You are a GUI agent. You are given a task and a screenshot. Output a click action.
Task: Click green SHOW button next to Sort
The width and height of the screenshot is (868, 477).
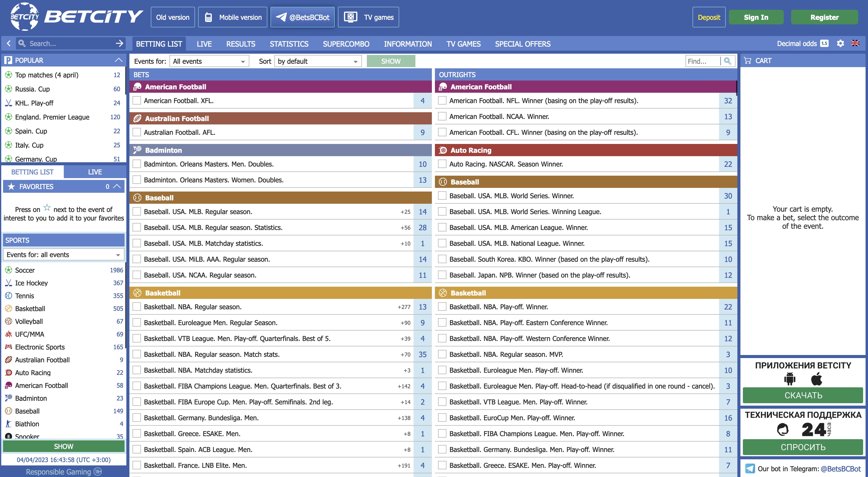point(391,61)
